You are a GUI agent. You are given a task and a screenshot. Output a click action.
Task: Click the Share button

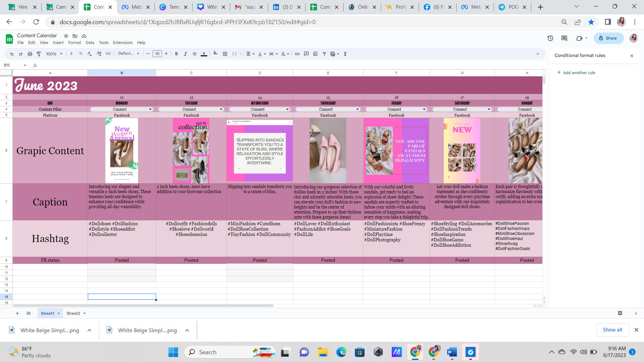[x=608, y=38]
